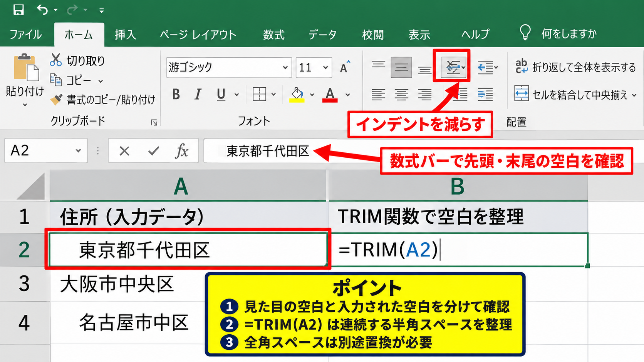Screen dimensions: 644x362
Task: Click the 切り取り button
Action: tap(77, 60)
